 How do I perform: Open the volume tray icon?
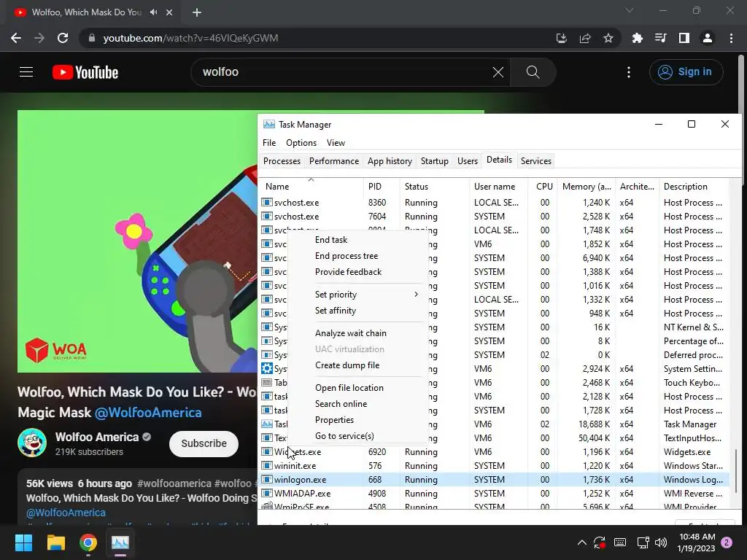pyautogui.click(x=661, y=542)
